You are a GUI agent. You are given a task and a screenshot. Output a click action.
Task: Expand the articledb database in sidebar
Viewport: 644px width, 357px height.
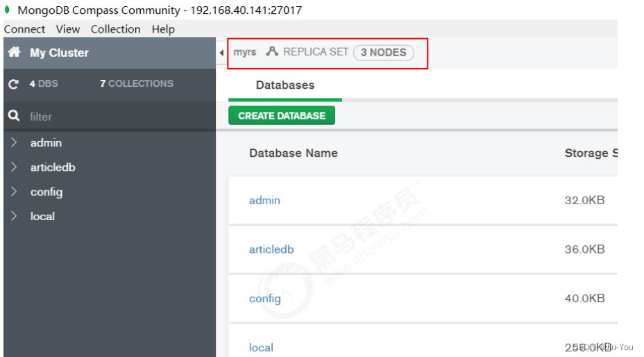(x=14, y=167)
